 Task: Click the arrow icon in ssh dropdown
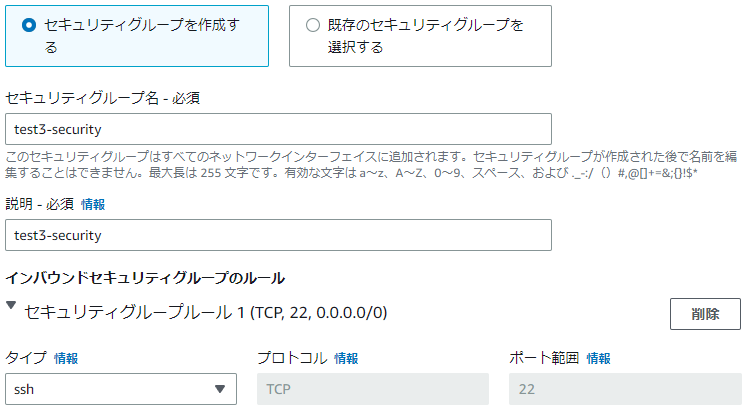coord(220,389)
